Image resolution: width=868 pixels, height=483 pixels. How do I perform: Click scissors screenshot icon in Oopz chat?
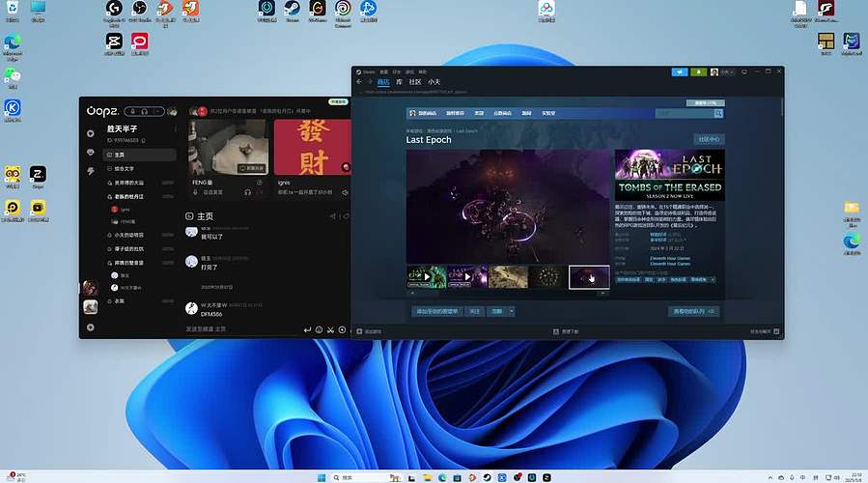pos(330,329)
